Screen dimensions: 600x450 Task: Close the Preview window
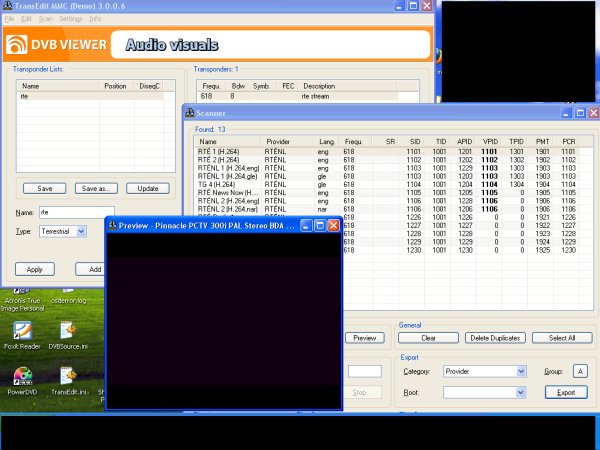click(x=334, y=225)
